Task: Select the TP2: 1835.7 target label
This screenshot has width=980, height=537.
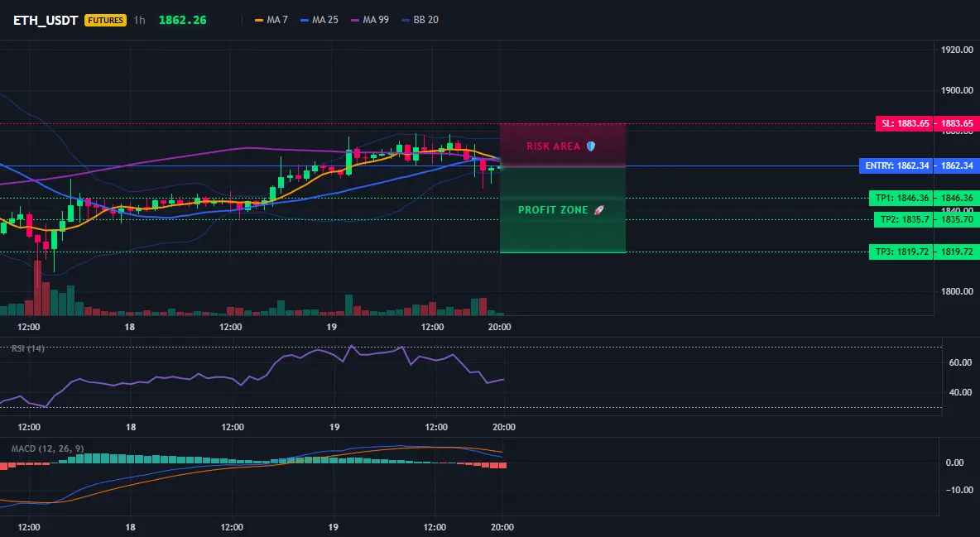Action: [x=904, y=219]
